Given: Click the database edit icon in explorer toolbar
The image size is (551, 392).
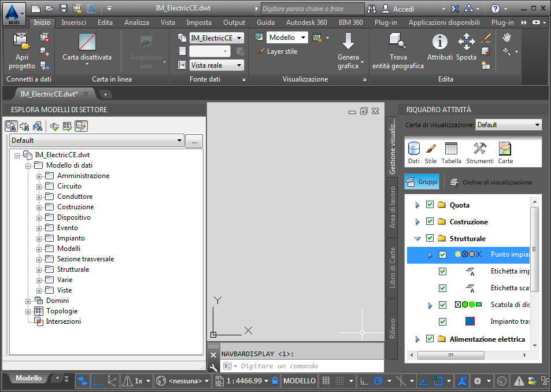Looking at the screenshot, I should 81,126.
